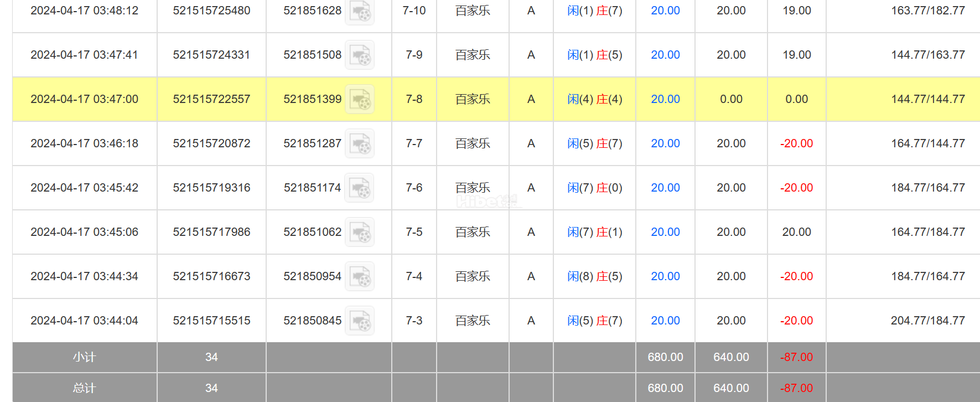Select order number 521515724331

[x=211, y=55]
